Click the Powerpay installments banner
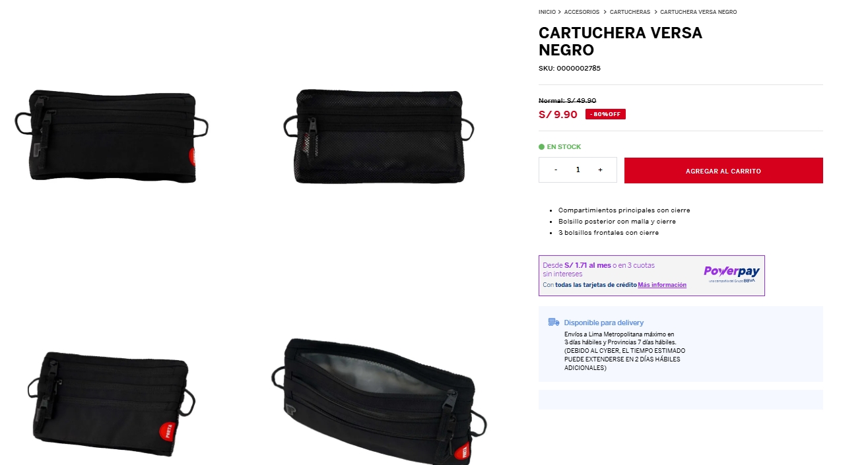The width and height of the screenshot is (868, 465). tap(651, 276)
